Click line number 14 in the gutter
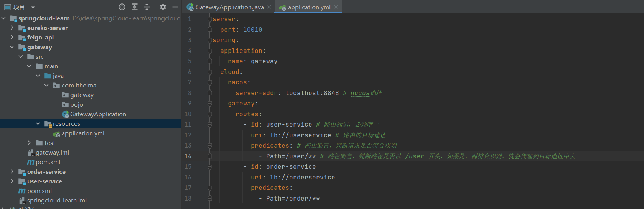The height and width of the screenshot is (209, 644). [188, 156]
